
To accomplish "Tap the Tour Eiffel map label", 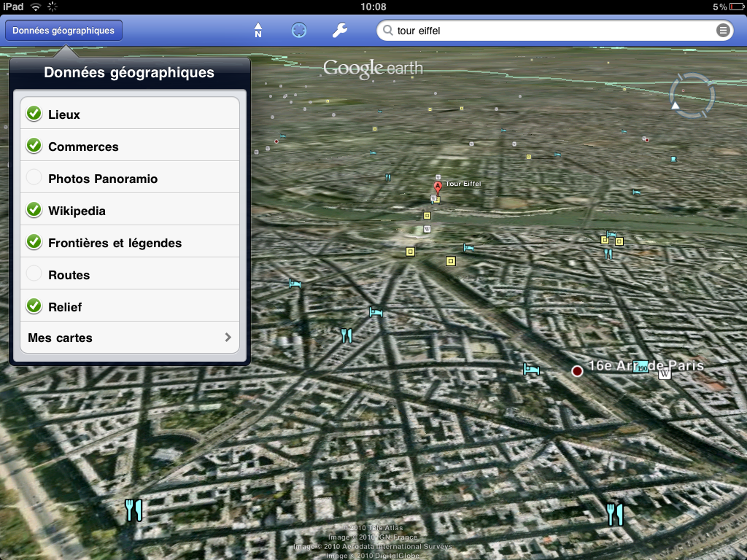I will (x=463, y=184).
